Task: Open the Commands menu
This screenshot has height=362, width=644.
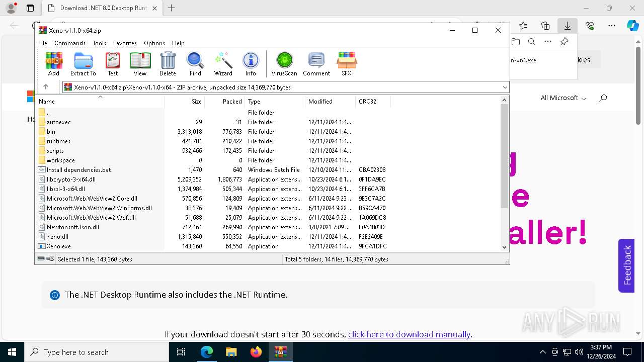Action: click(x=70, y=43)
